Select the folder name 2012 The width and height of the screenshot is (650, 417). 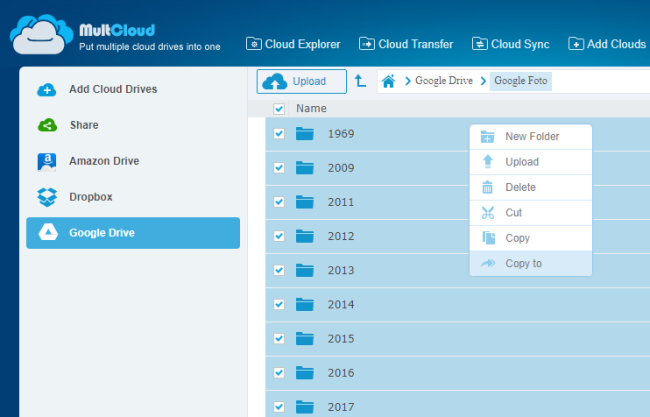pos(341,236)
